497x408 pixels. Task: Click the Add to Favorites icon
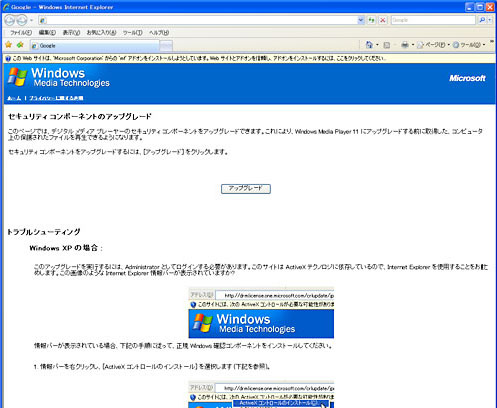20,45
